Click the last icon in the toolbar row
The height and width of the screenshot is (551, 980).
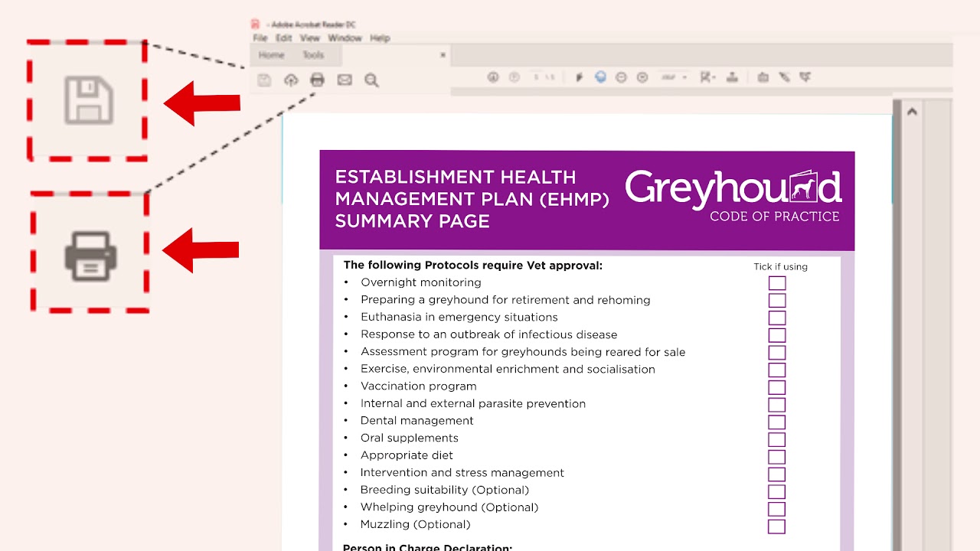[805, 77]
